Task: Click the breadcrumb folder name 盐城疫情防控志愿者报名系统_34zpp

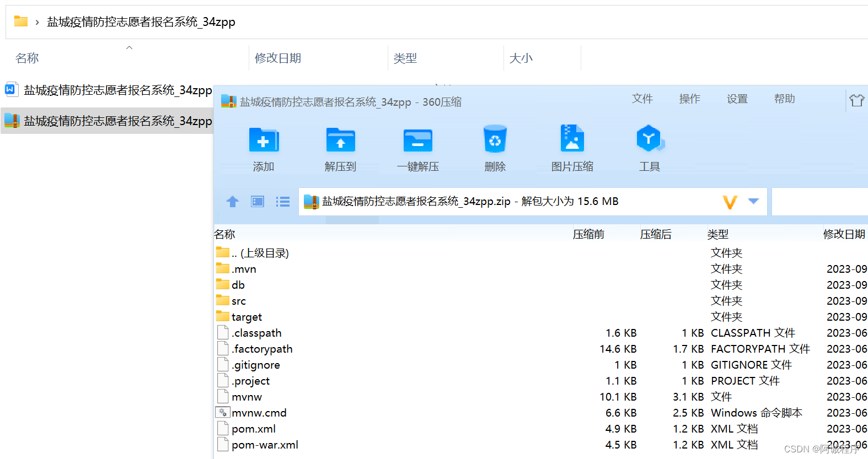Action: (141, 22)
